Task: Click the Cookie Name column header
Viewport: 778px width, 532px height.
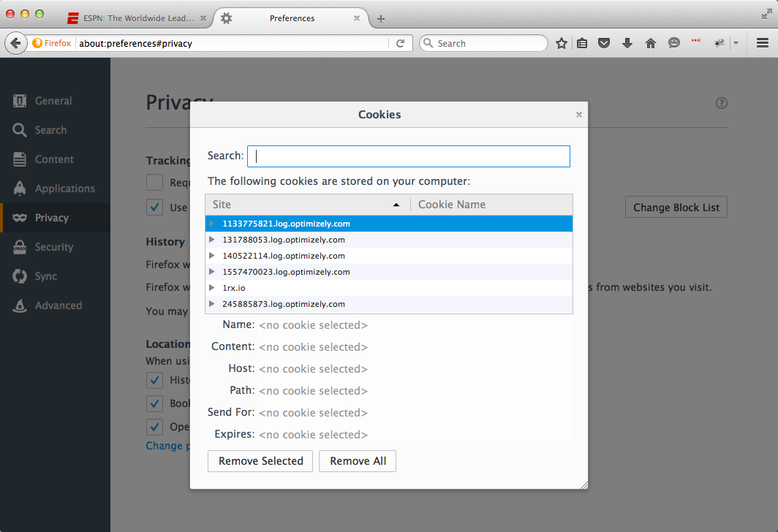Action: point(491,205)
